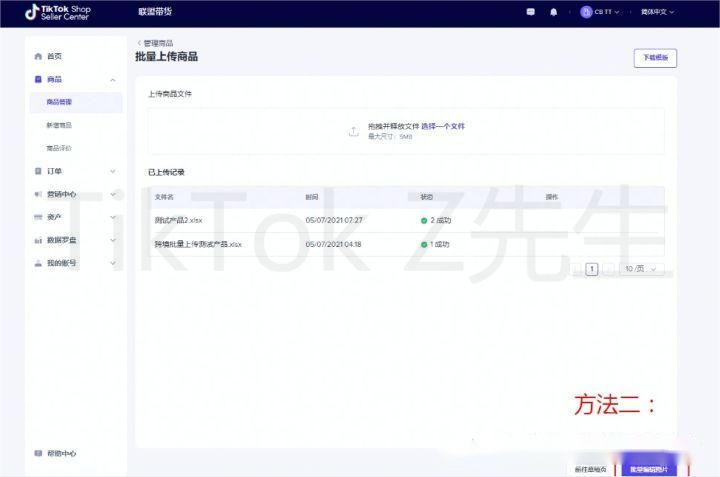Collapse the 商品 sidebar section
This screenshot has width=720, height=477.
pos(113,80)
